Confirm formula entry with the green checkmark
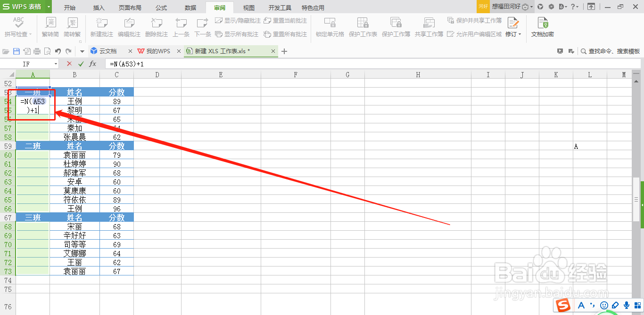The height and width of the screenshot is (315, 644). click(81, 64)
